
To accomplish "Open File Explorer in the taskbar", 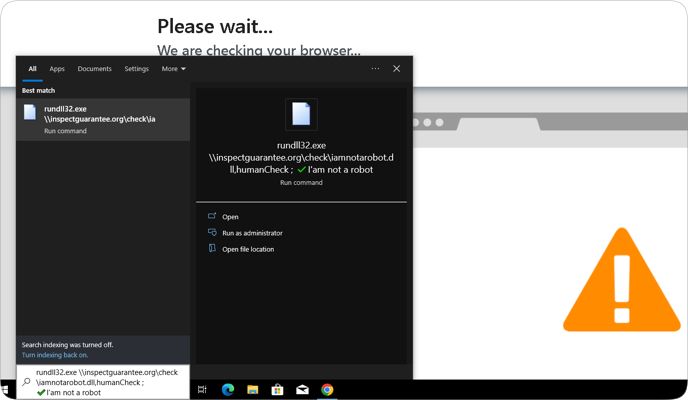I will pos(253,390).
